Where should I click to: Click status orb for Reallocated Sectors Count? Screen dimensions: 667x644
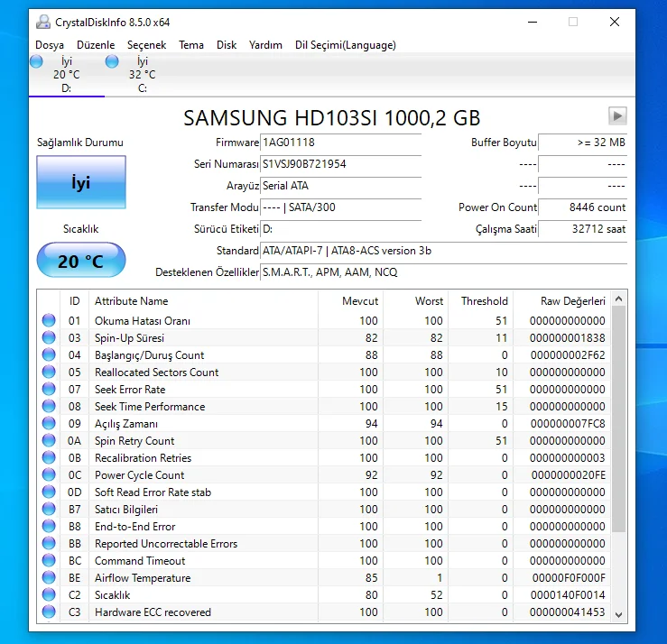coord(49,372)
